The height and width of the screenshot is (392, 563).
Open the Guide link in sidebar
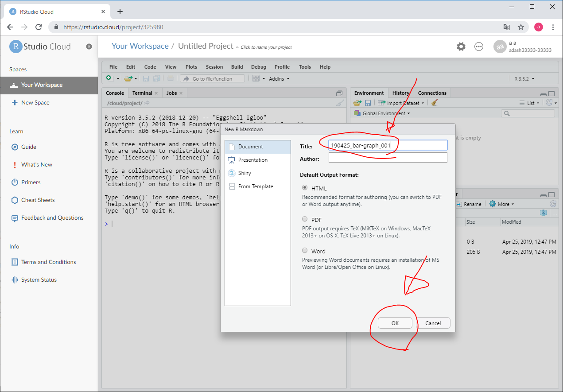pos(29,147)
